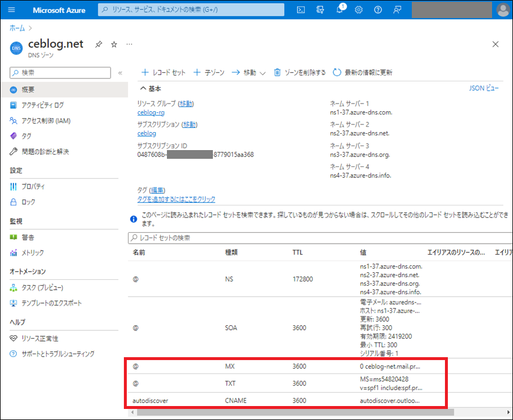Open the help question mark icon
The width and height of the screenshot is (513, 420).
[x=378, y=10]
